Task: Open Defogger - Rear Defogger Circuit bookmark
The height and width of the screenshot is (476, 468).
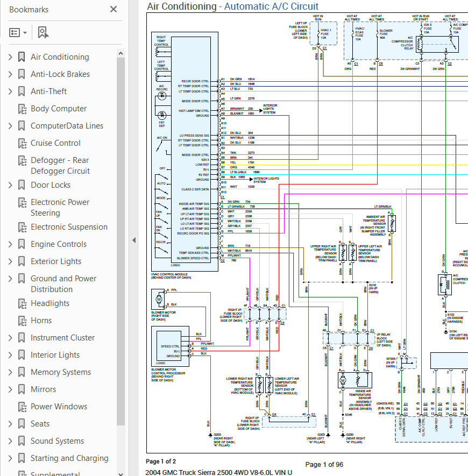Action: pyautogui.click(x=60, y=166)
